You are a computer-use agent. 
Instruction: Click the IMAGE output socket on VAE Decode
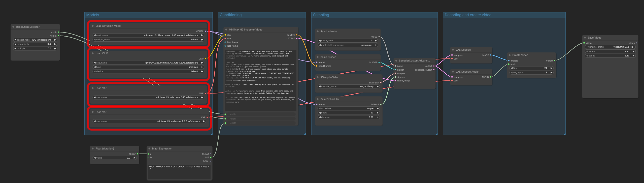click(x=490, y=55)
